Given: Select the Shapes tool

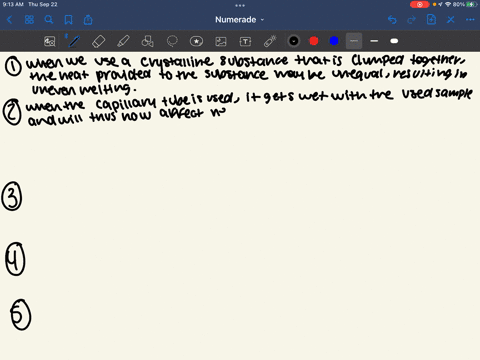Looking at the screenshot, I should tap(147, 41).
